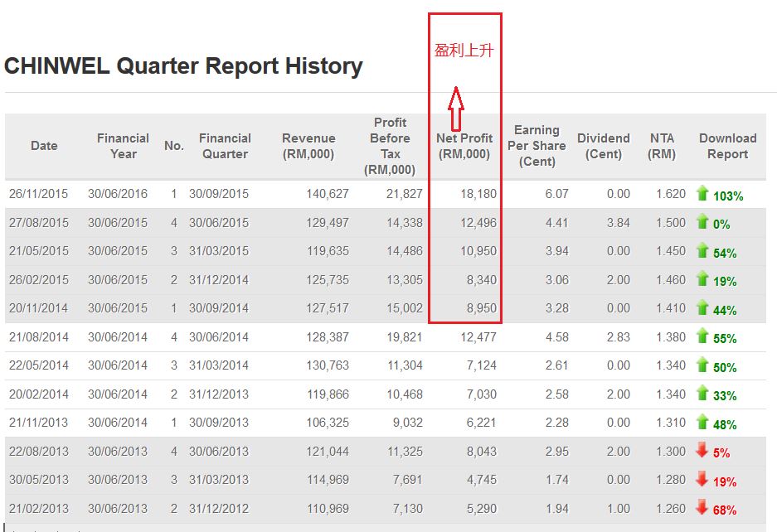Select revenue value 106,325

pos(328,423)
